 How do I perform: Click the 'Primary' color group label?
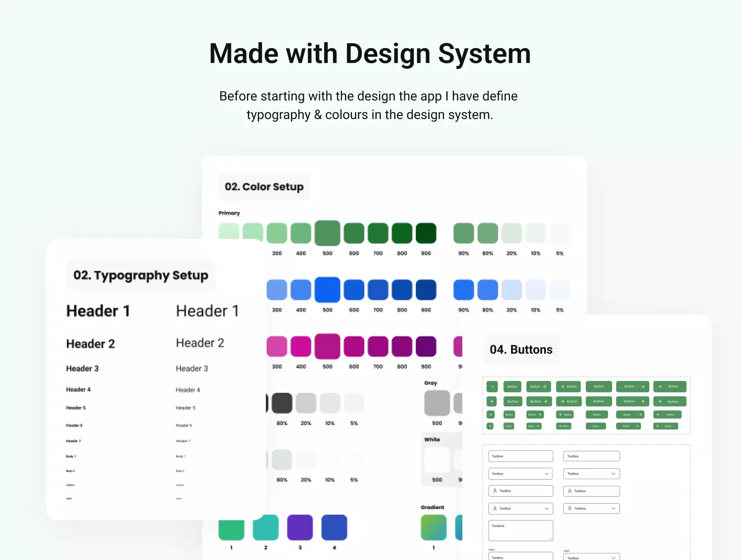click(x=229, y=213)
